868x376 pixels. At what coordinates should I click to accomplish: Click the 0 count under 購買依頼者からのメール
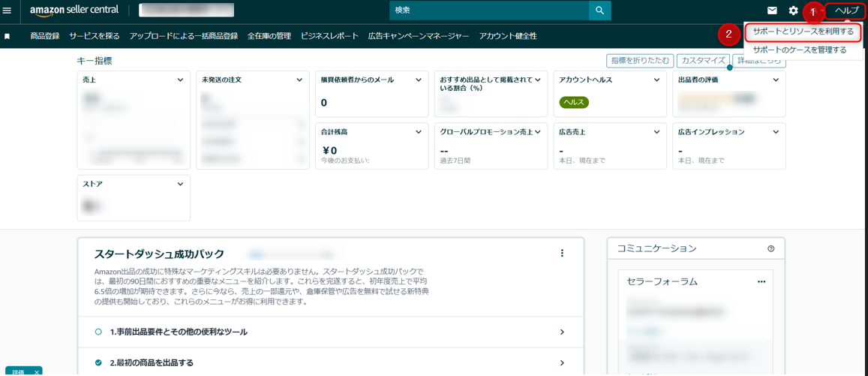324,103
